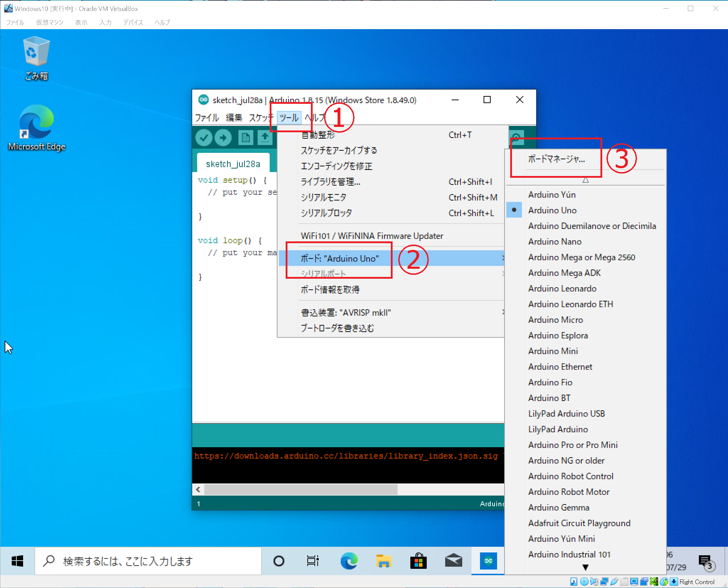Click ボードマネージャ... entry
The width and height of the screenshot is (728, 588).
pyautogui.click(x=556, y=159)
